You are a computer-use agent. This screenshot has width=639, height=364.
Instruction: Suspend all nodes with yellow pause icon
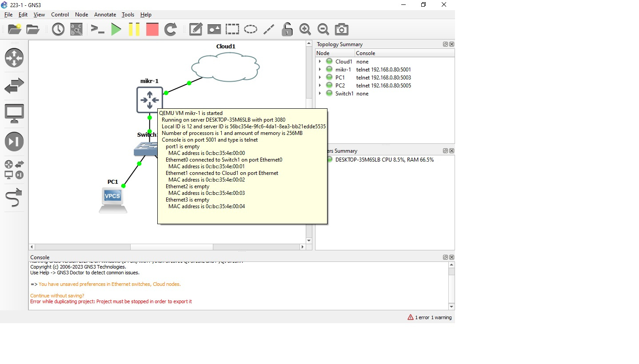click(x=134, y=29)
